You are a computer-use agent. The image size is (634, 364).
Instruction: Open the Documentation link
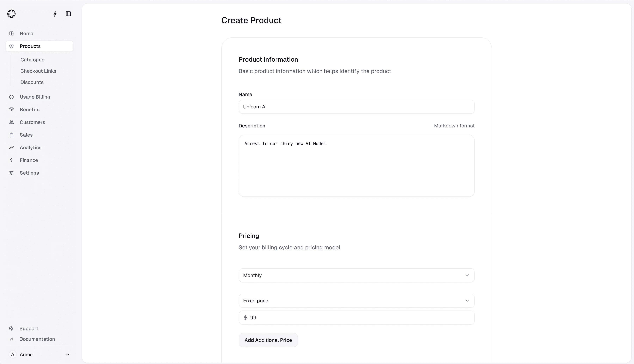[x=37, y=339]
